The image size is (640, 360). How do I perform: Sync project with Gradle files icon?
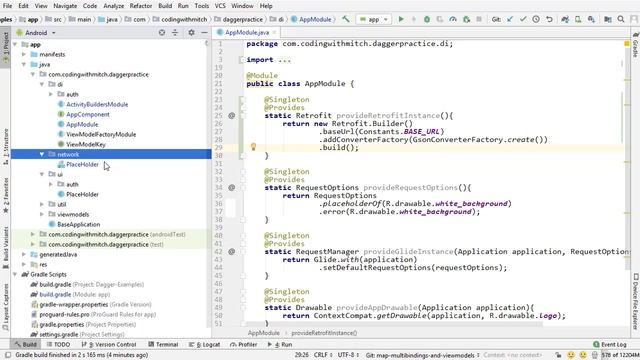click(x=565, y=19)
